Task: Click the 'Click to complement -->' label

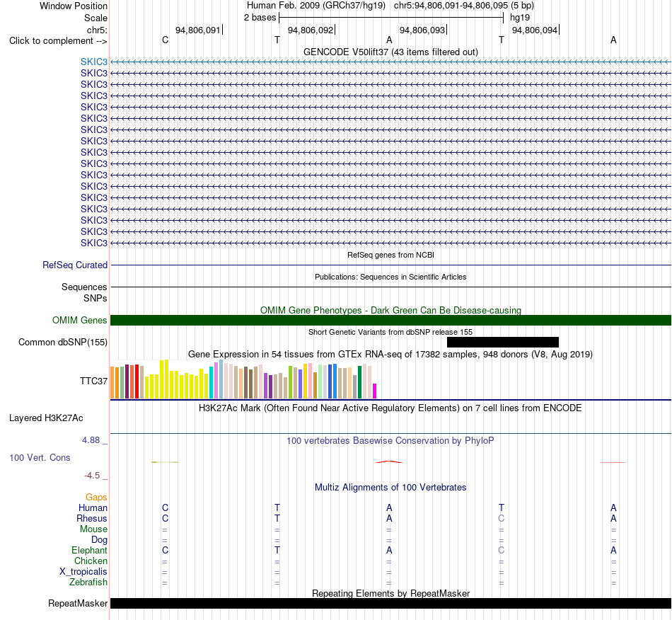Action: tap(58, 41)
